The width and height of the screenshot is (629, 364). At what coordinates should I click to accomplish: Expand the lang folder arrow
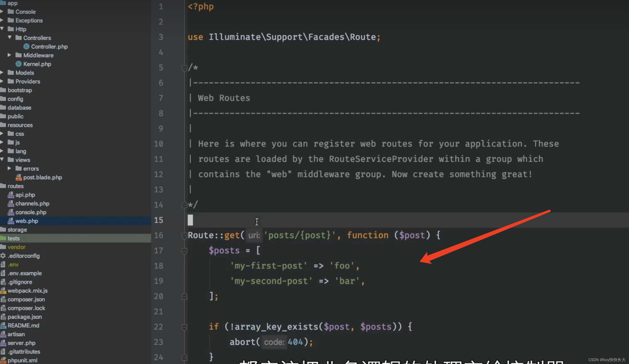(x=2, y=151)
